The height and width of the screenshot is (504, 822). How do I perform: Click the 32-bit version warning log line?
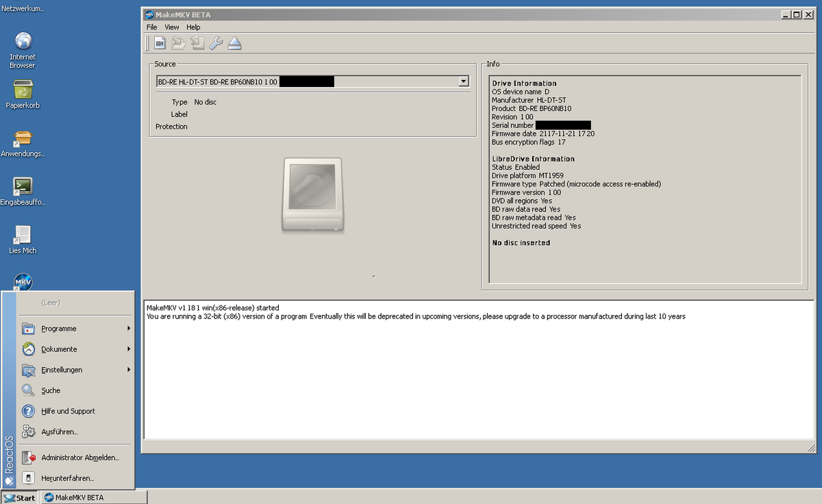click(x=416, y=316)
